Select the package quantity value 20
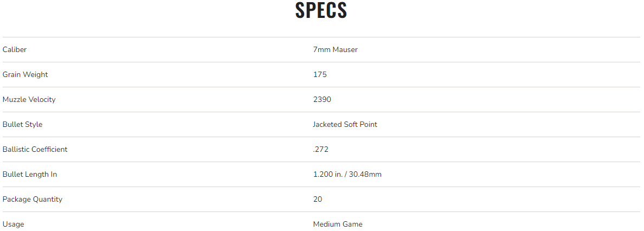Viewport: 644px width, 231px height. (x=318, y=199)
